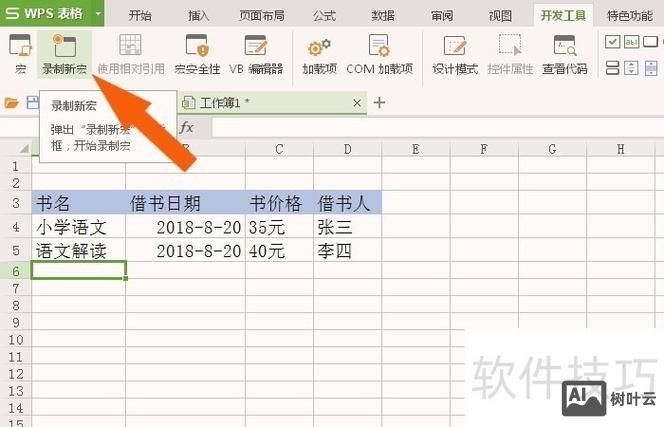Viewport: 664px width, 427px height.
Task: Switch to the 插入 tab
Action: coord(199,16)
